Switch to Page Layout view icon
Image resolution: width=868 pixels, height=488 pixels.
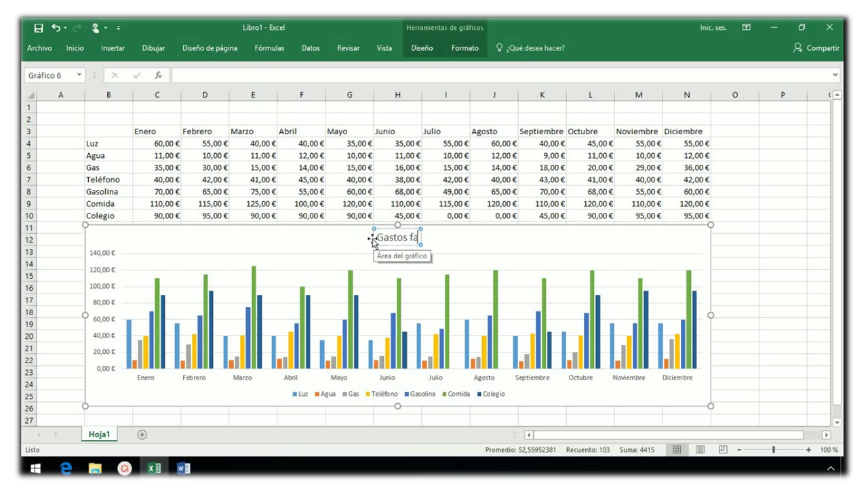tap(700, 449)
